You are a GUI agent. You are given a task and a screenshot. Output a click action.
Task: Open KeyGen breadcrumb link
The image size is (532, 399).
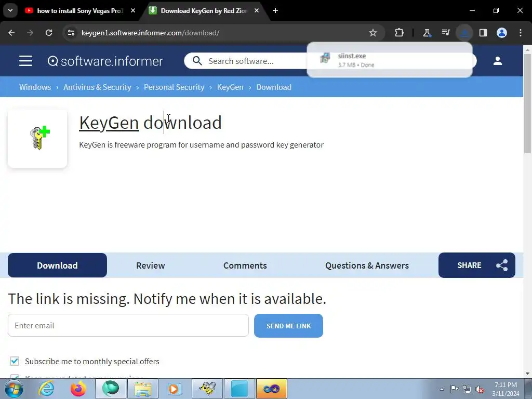(x=230, y=87)
